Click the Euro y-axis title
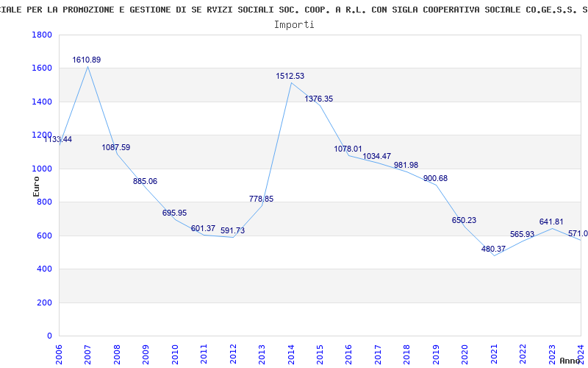Screen dimensions: 588x368 click(36, 186)
